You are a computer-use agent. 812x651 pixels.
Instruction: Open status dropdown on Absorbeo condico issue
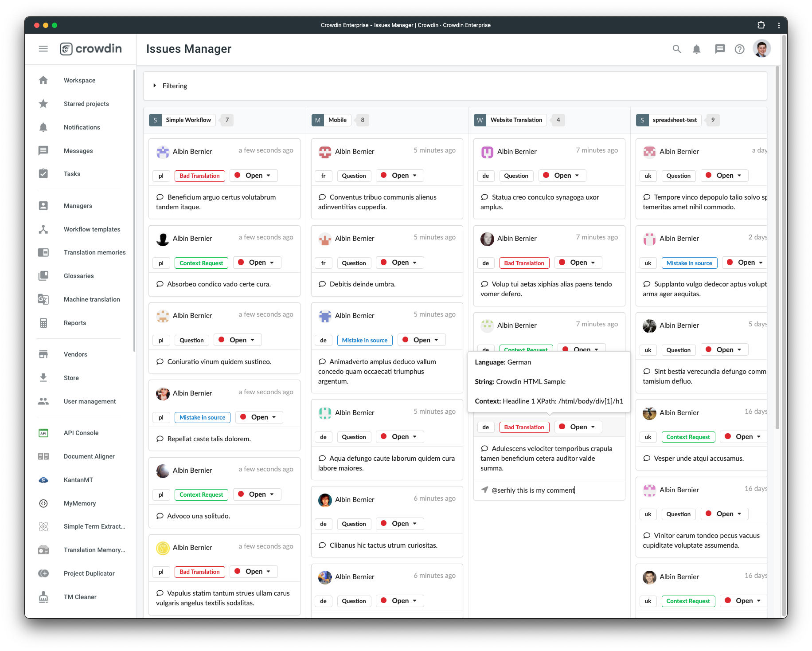(x=257, y=263)
